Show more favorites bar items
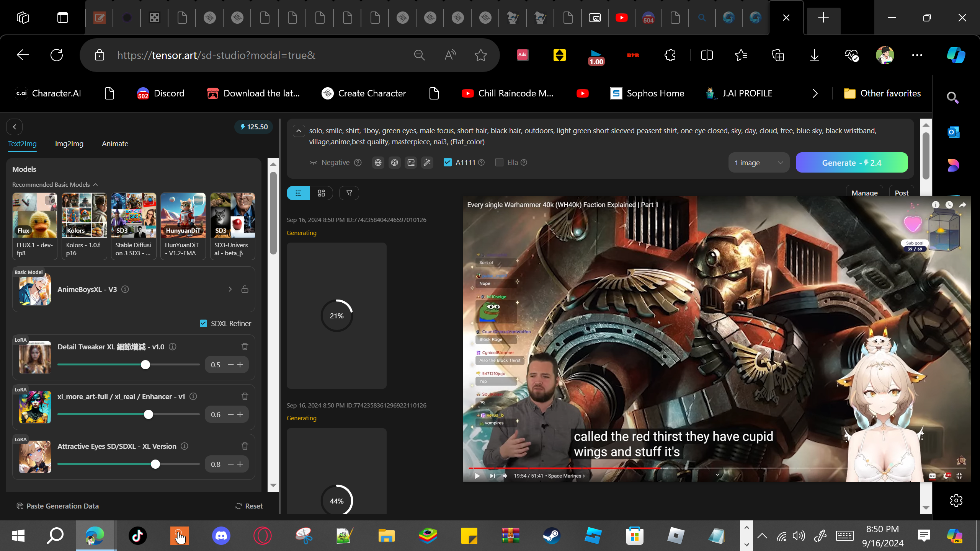 815,93
